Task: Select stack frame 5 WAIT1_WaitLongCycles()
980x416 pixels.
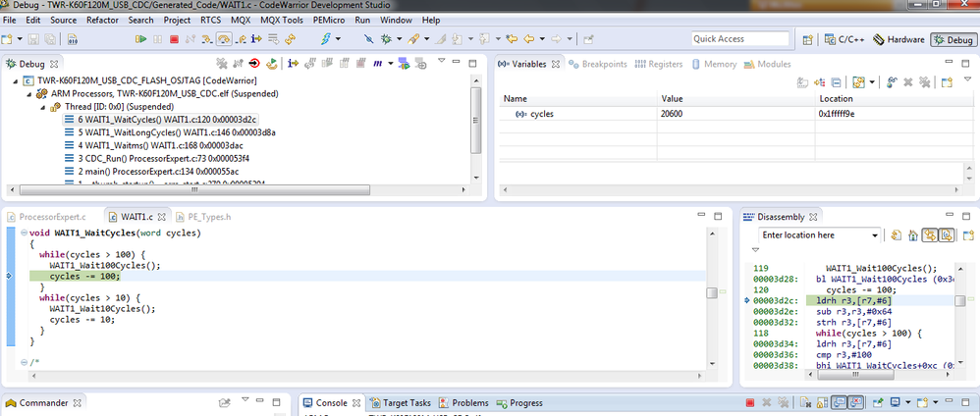Action: [x=170, y=132]
